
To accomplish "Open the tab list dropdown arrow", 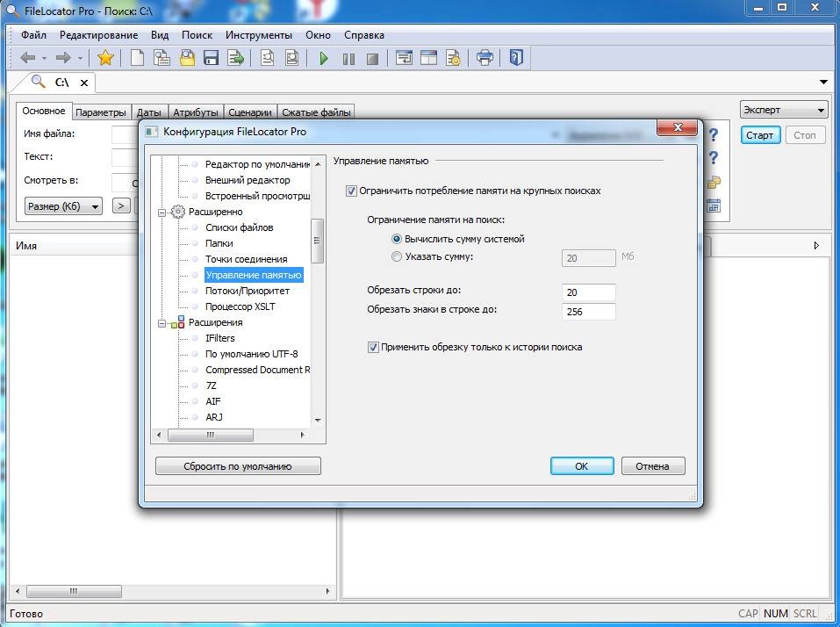I will pos(823,82).
